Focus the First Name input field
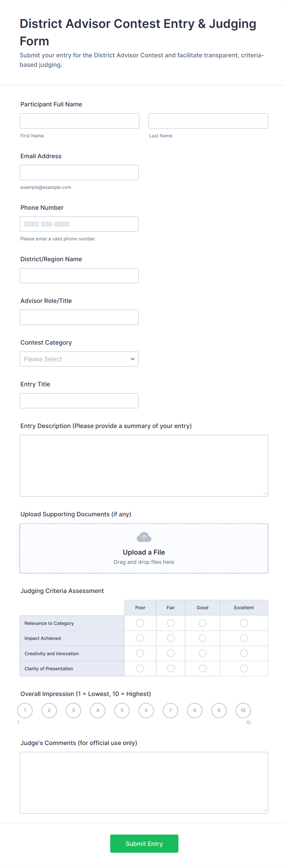This screenshot has width=285, height=868. pyautogui.click(x=79, y=121)
